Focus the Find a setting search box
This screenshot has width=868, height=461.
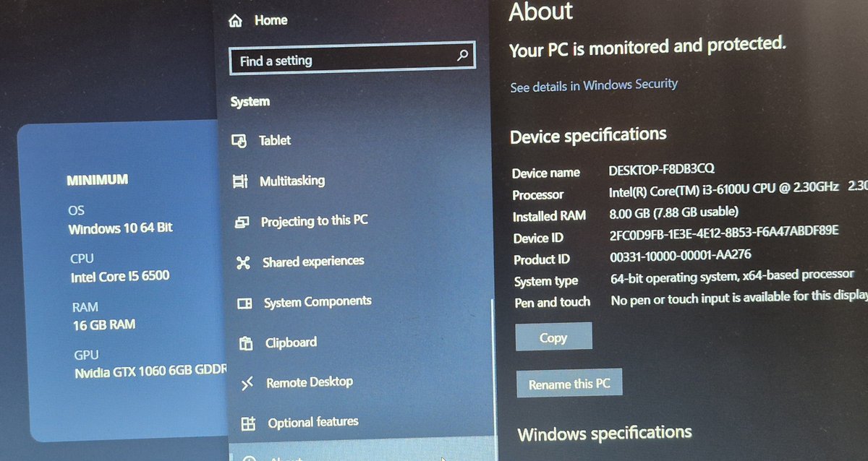point(352,60)
